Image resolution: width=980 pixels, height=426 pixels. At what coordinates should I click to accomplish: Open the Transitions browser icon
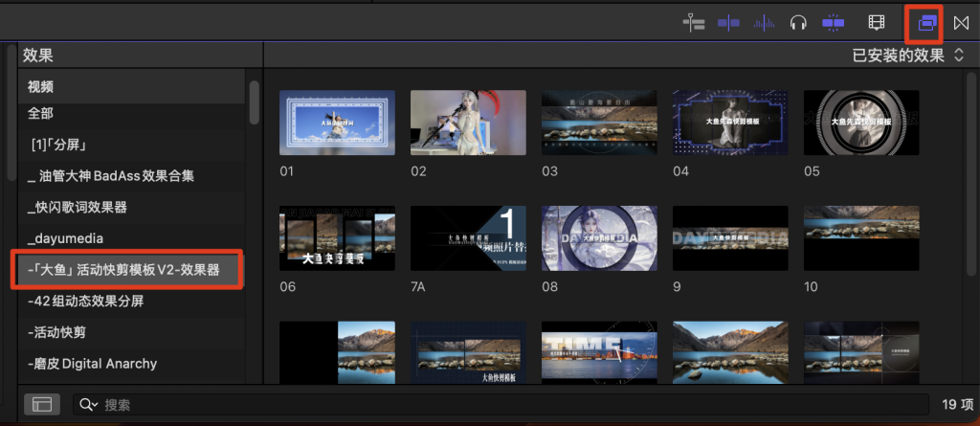pos(960,22)
